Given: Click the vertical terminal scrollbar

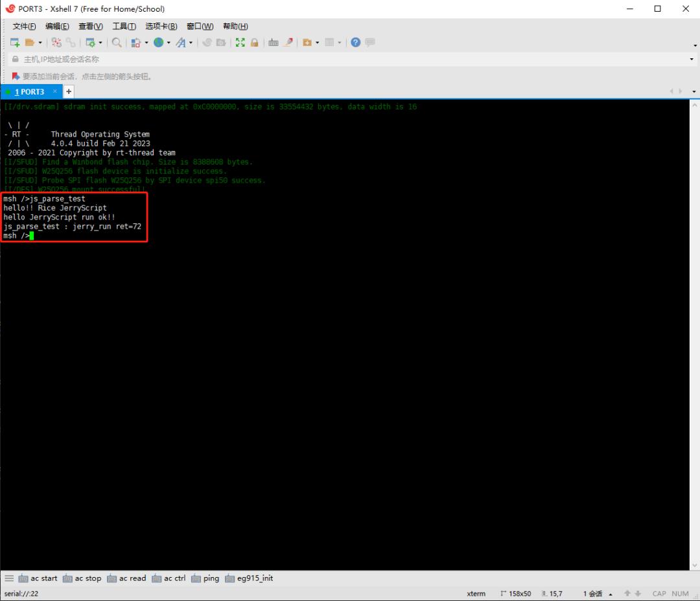Looking at the screenshot, I should (694, 335).
